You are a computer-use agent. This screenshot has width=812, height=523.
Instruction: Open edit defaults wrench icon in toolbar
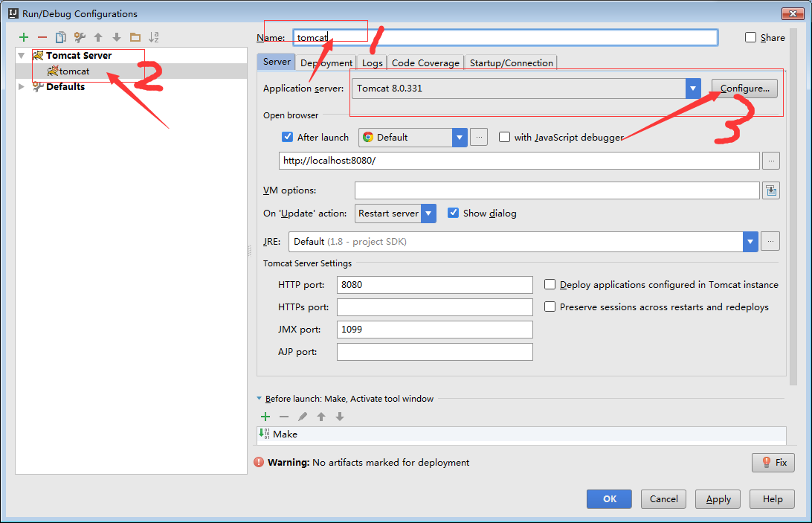(80, 37)
